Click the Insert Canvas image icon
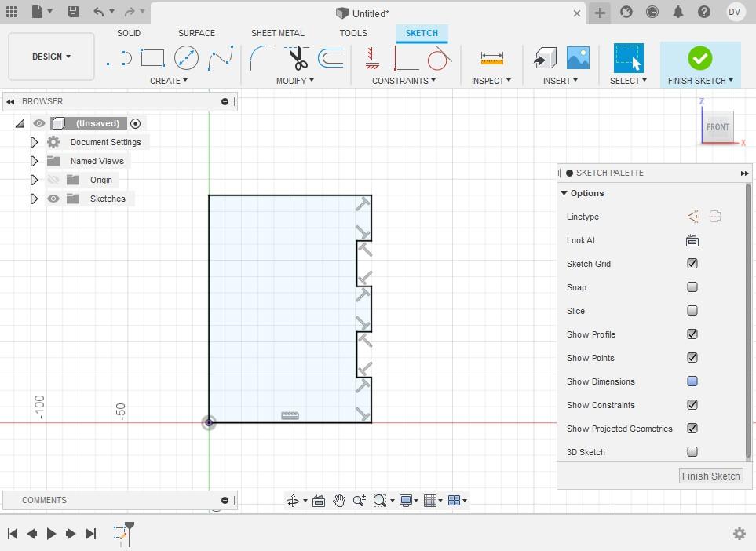Image resolution: width=756 pixels, height=551 pixels. click(578, 58)
